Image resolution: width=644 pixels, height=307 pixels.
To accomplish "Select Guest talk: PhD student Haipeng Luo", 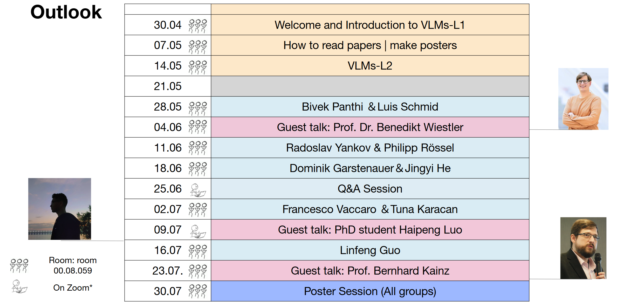I will [370, 230].
